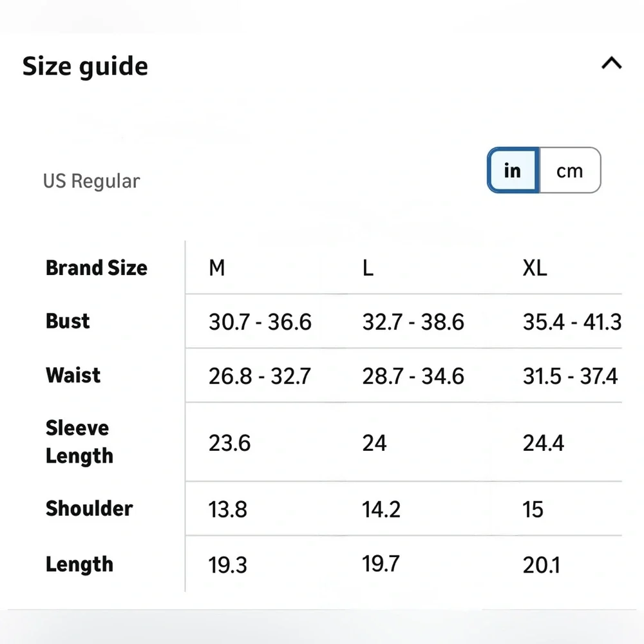Click M bust value 30.7 - 36.6
Image resolution: width=644 pixels, height=644 pixels.
260,321
